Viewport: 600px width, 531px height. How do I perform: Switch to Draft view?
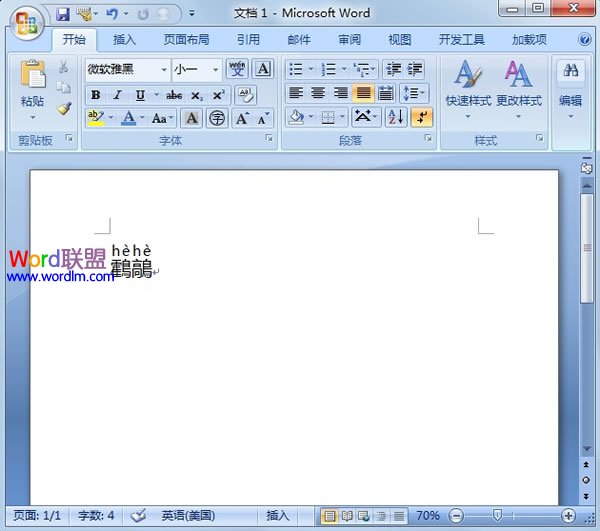point(399,516)
